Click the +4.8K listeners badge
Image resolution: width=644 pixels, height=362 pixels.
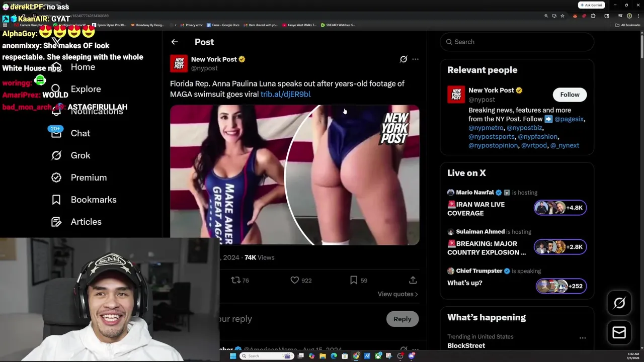pos(560,208)
